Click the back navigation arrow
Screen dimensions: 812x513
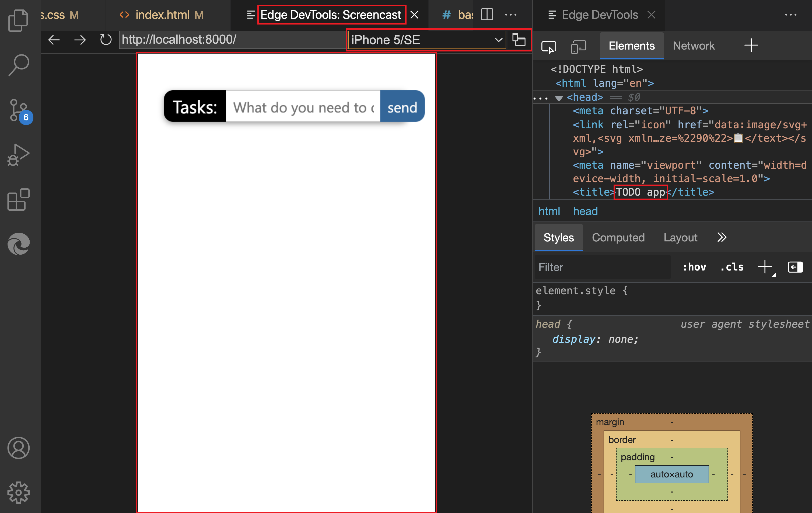54,39
